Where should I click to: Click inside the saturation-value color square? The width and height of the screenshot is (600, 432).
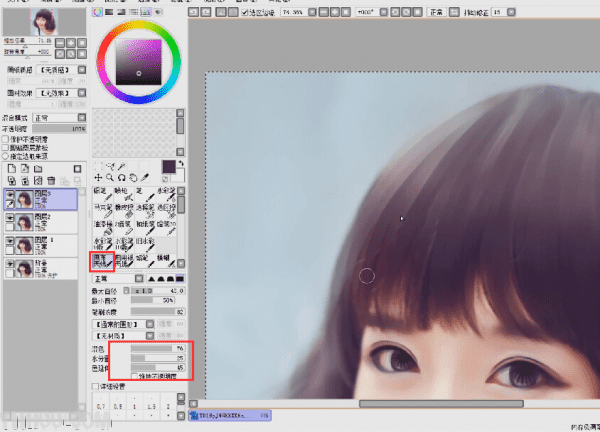(139, 62)
